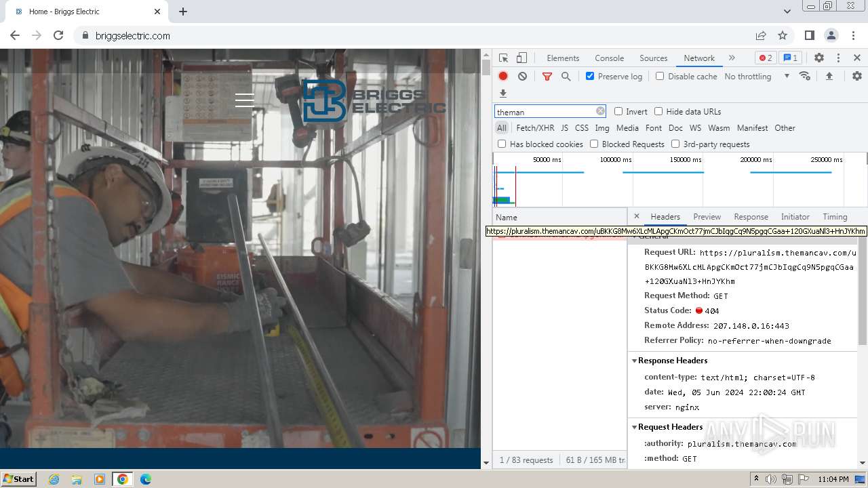This screenshot has width=868, height=488.
Task: Reload the Briggs Electric page
Action: (58, 35)
